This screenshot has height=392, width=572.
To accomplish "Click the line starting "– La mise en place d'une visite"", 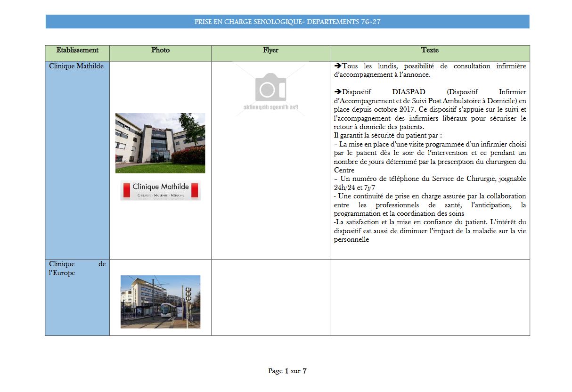I will point(430,144).
